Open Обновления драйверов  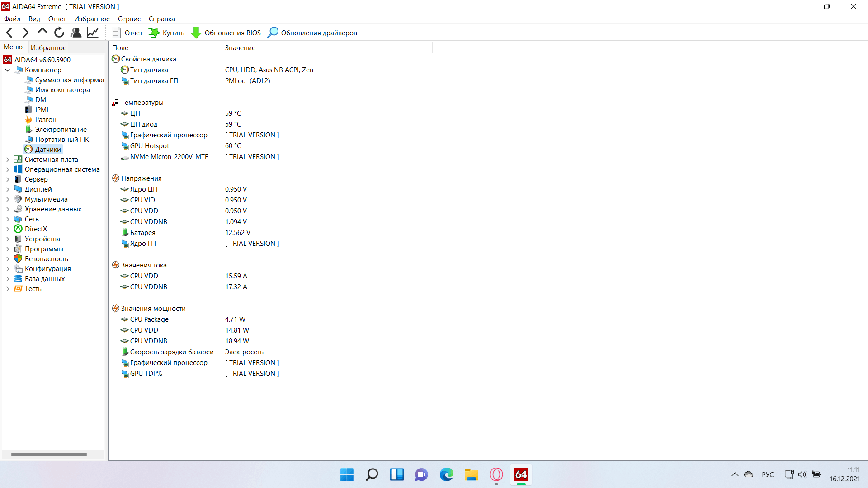tap(312, 33)
